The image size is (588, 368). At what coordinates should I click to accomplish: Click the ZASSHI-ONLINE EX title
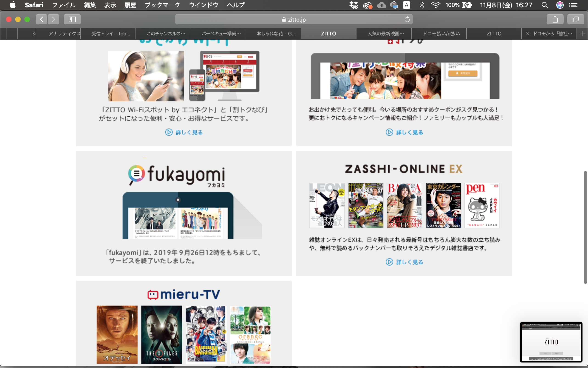[404, 169]
